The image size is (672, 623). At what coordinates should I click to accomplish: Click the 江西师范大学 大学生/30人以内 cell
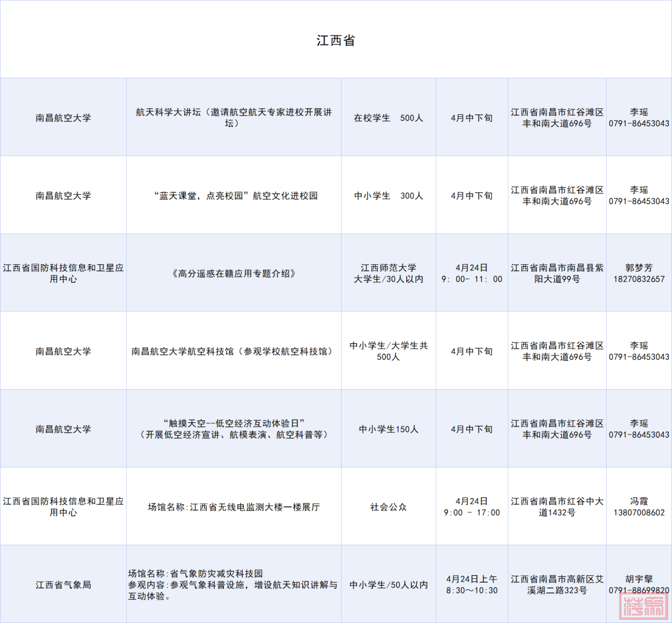click(x=388, y=273)
